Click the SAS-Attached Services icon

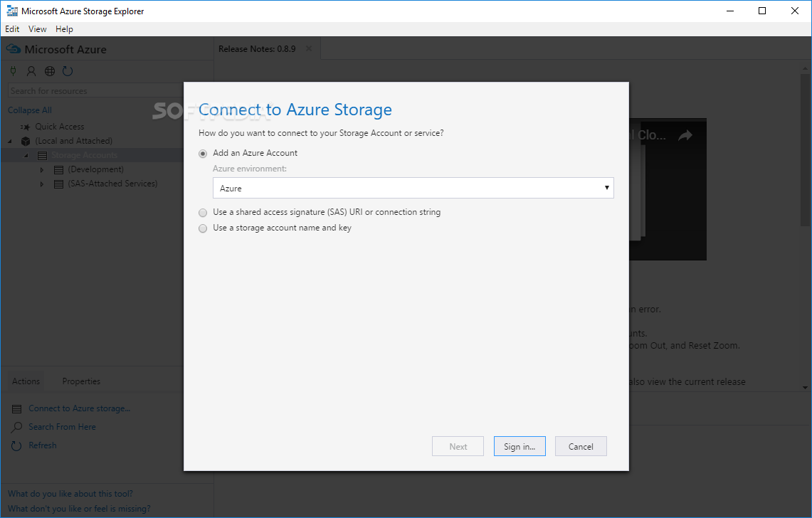pyautogui.click(x=59, y=184)
